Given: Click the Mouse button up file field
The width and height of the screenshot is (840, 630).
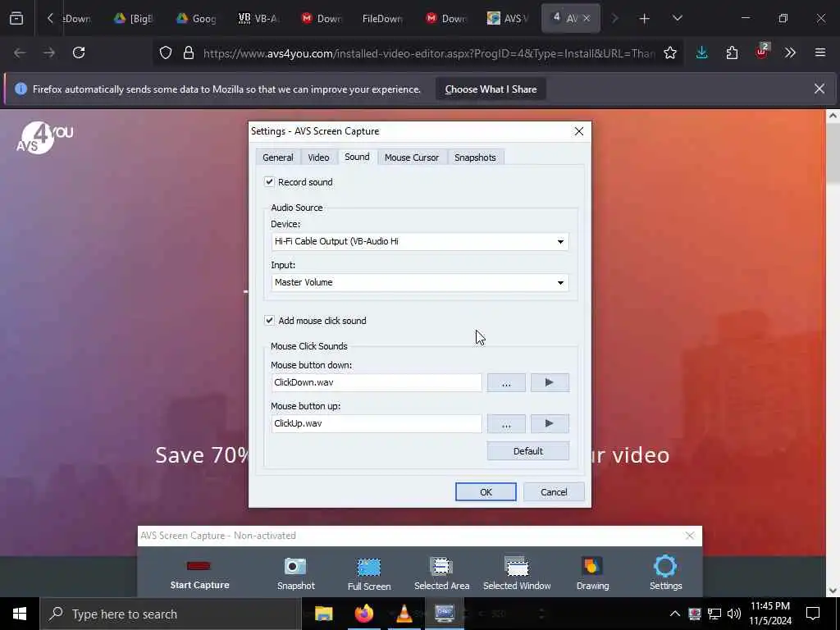Looking at the screenshot, I should click(376, 424).
